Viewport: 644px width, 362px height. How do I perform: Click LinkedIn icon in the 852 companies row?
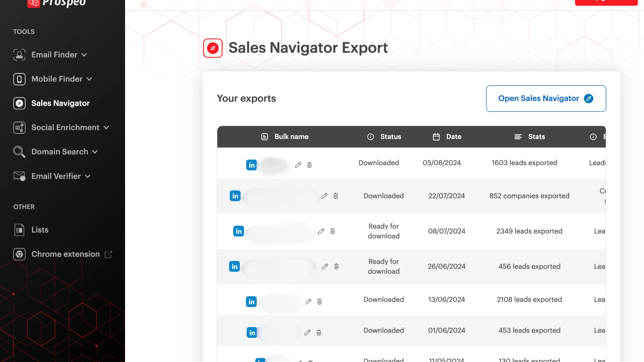pos(235,196)
